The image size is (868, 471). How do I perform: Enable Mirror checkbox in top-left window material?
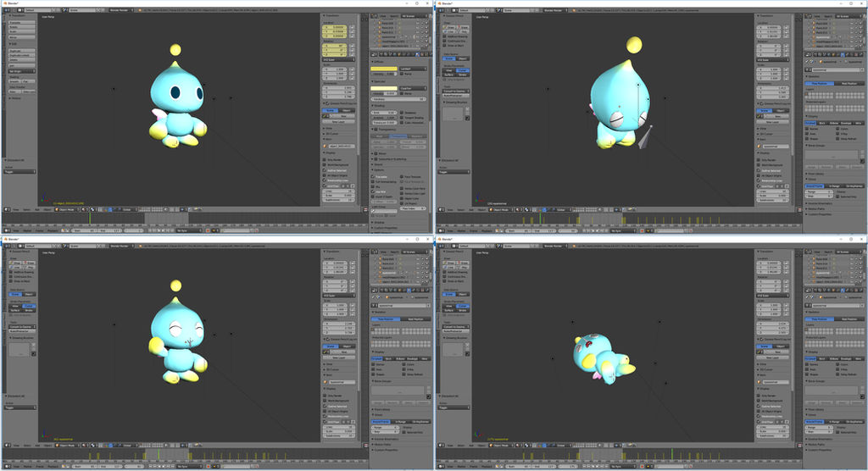click(376, 153)
